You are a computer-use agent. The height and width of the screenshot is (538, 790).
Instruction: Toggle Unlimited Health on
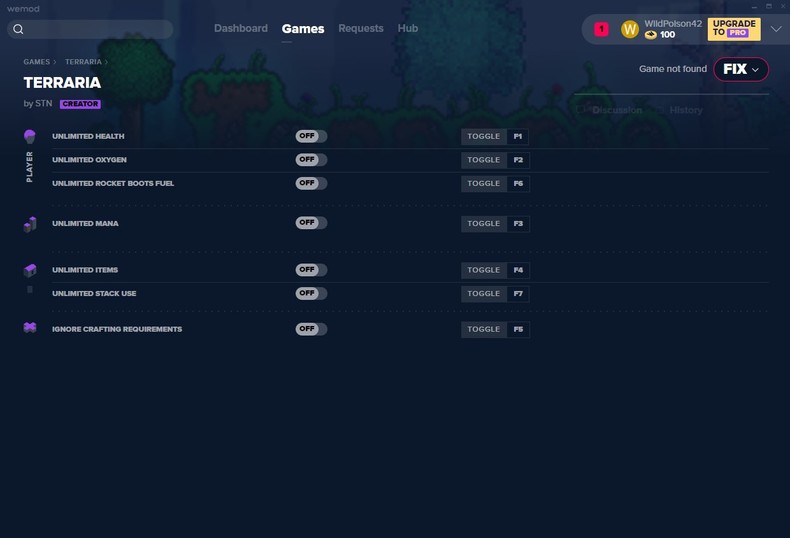pyautogui.click(x=311, y=136)
